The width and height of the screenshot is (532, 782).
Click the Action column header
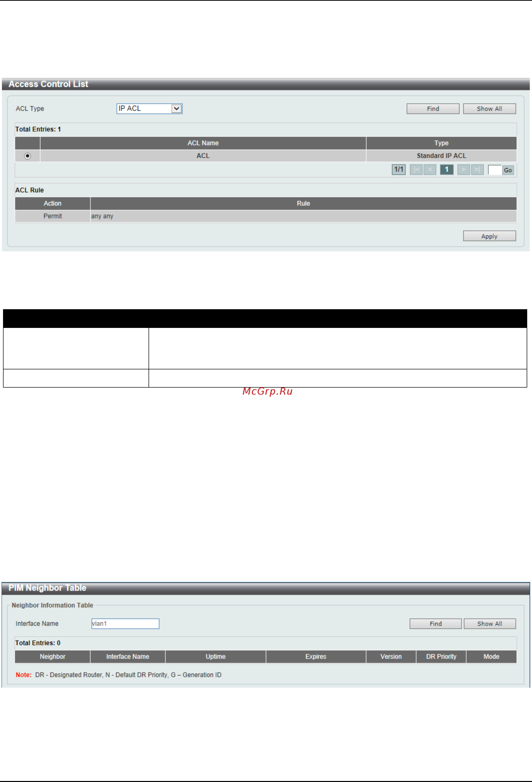click(x=53, y=203)
